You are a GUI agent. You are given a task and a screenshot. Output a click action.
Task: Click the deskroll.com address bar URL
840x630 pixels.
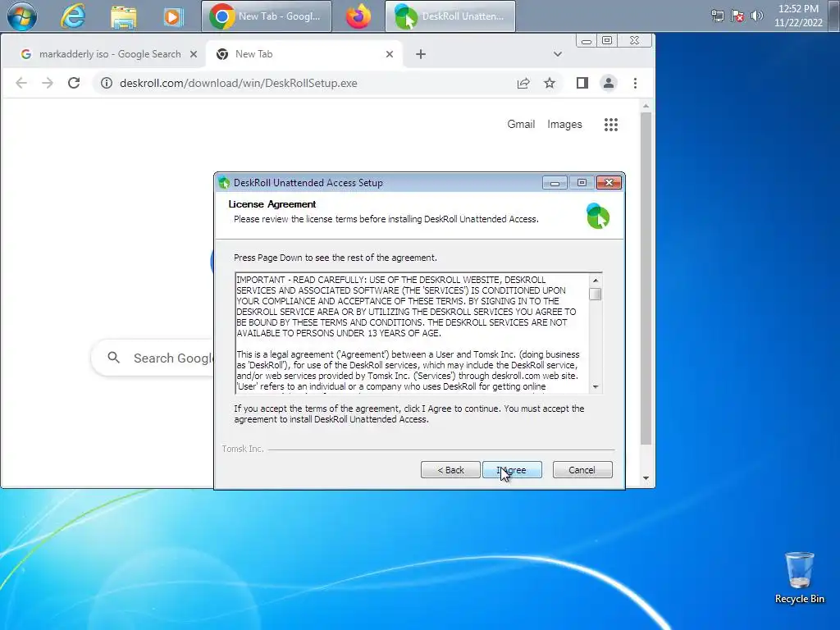coord(239,83)
